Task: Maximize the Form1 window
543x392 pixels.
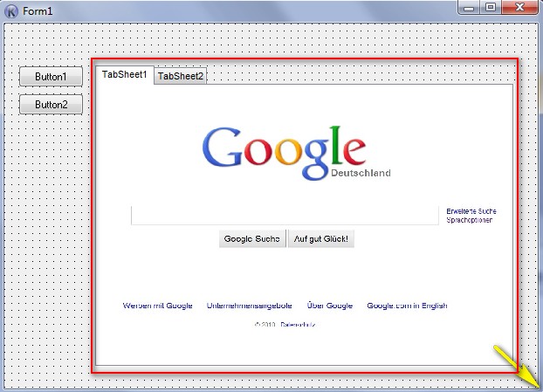Action: click(491, 7)
